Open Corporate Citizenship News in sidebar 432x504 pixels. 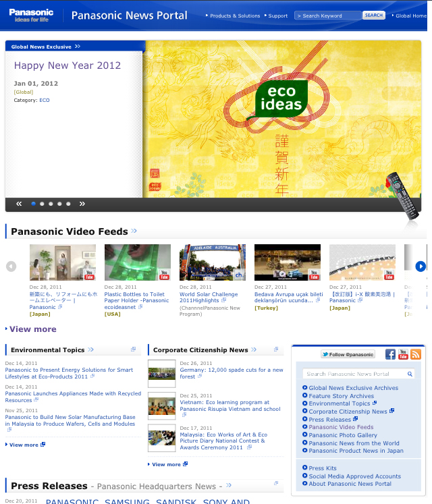click(x=348, y=412)
